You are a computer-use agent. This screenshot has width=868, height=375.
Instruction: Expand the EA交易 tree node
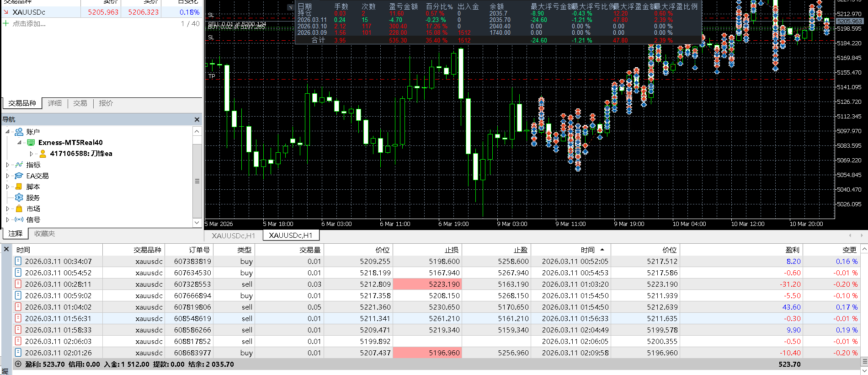tap(8, 176)
